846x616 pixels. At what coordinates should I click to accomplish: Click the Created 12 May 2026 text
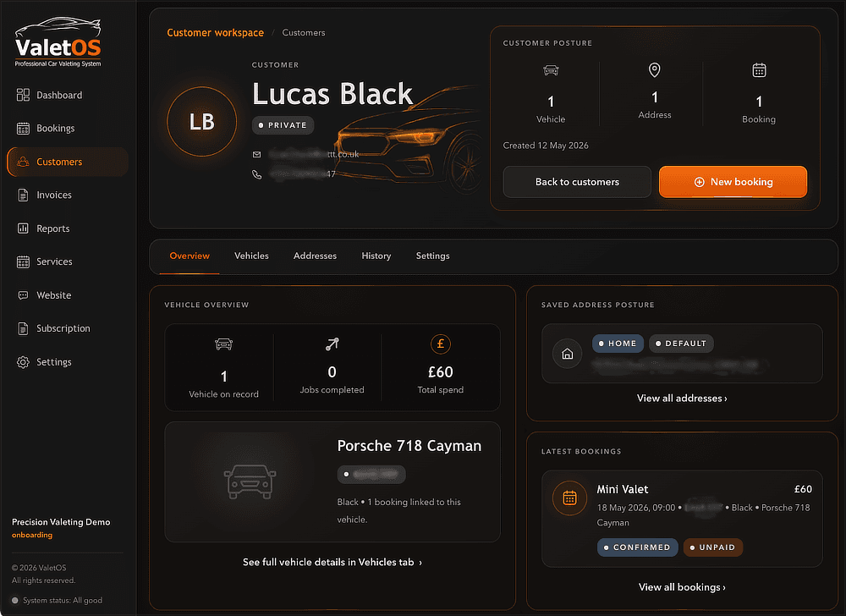(x=546, y=146)
